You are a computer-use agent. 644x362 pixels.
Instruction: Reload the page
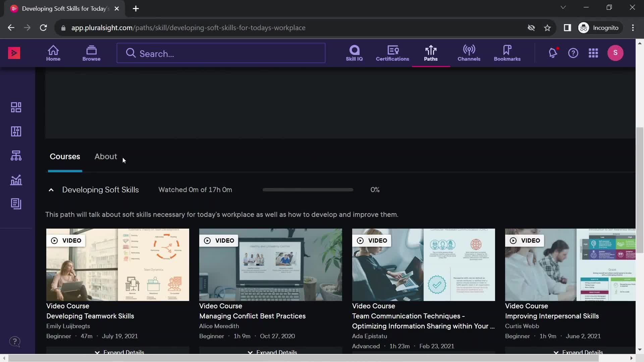[43, 28]
